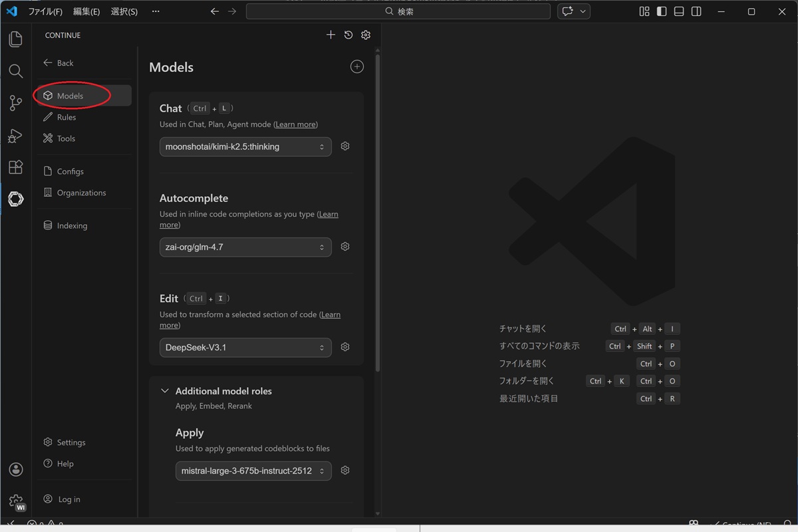This screenshot has height=532, width=798.
Task: Toggle the bottom panel layout button
Action: (679, 12)
